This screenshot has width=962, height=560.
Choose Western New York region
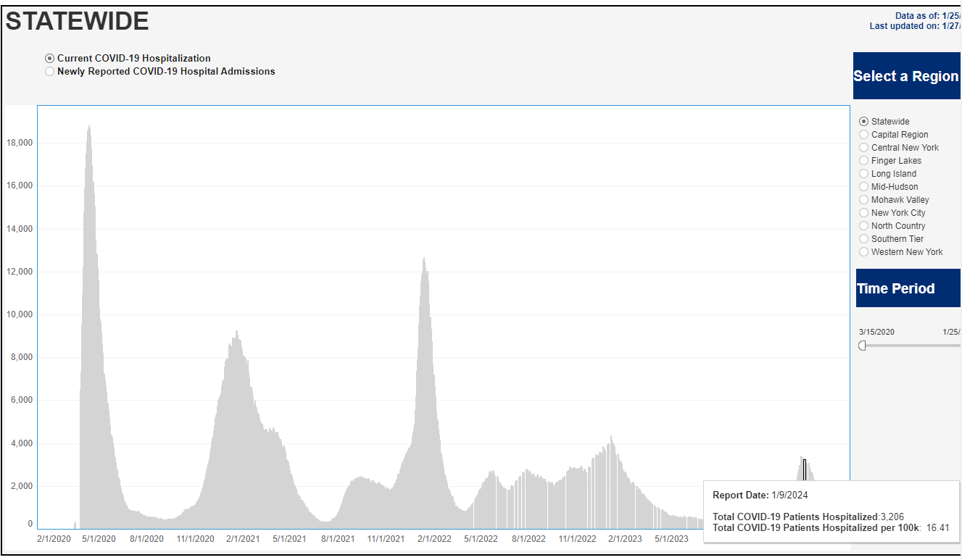tap(863, 252)
